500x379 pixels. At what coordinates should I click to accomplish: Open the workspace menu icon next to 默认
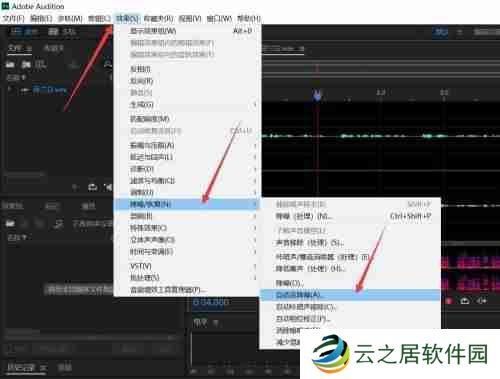click(x=460, y=32)
